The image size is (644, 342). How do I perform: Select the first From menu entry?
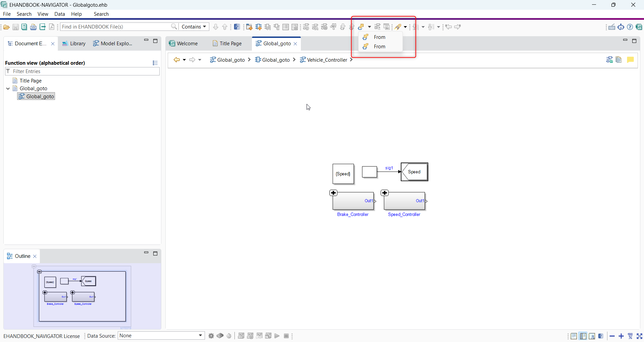[x=380, y=37]
